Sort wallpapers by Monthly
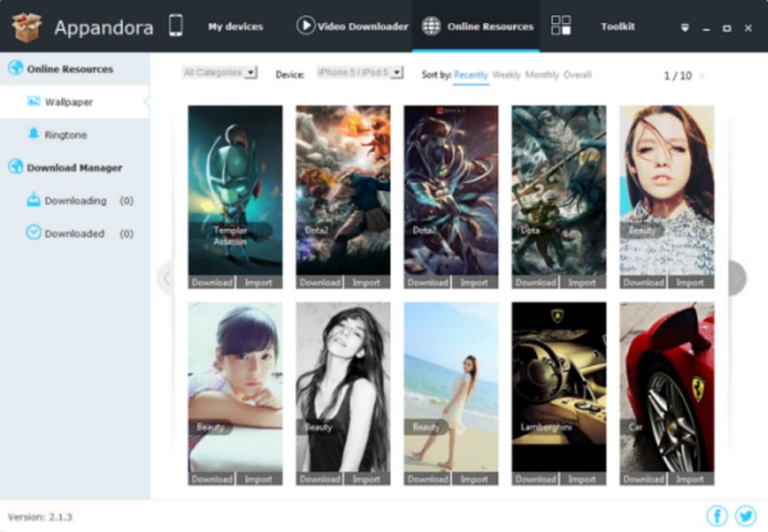Image resolution: width=768 pixels, height=532 pixels. pyautogui.click(x=541, y=75)
